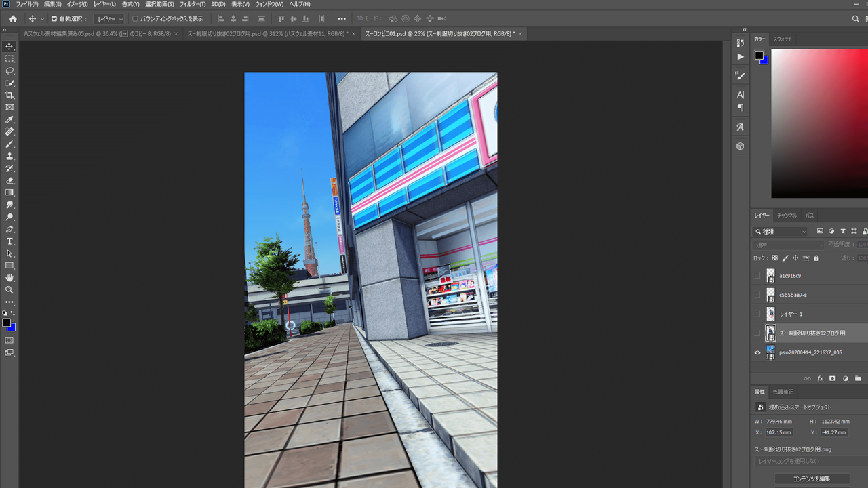The image size is (868, 488).
Task: Toggle lock transparent pixels icon
Action: coord(775,258)
